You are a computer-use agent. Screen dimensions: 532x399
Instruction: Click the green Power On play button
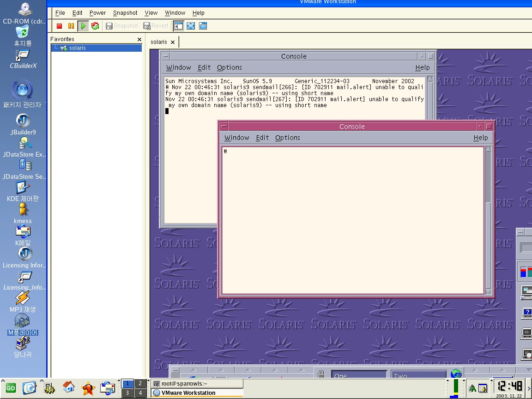coord(83,26)
